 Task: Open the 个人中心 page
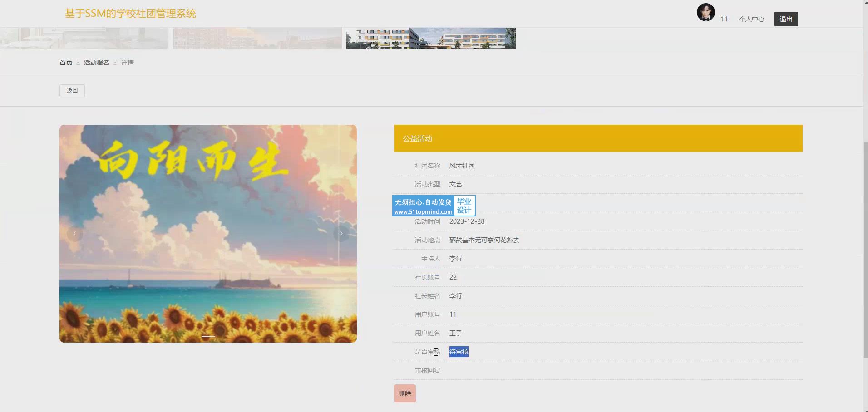point(751,19)
